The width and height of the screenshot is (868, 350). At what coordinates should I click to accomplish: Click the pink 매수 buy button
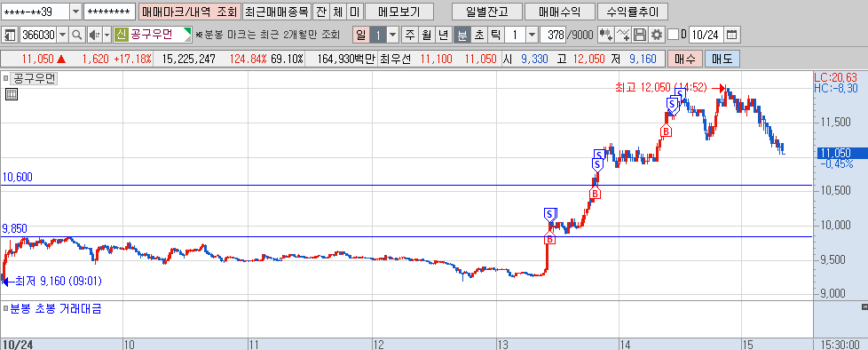tap(685, 59)
